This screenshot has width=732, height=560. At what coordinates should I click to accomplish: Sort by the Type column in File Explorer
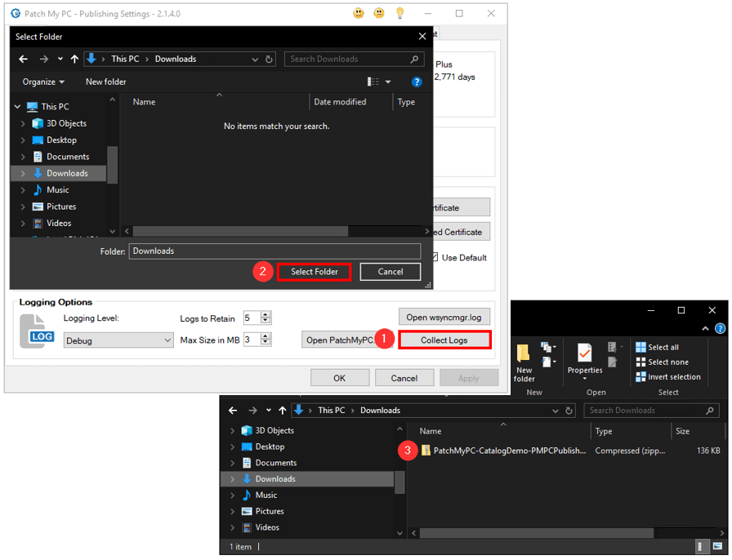[x=603, y=431]
